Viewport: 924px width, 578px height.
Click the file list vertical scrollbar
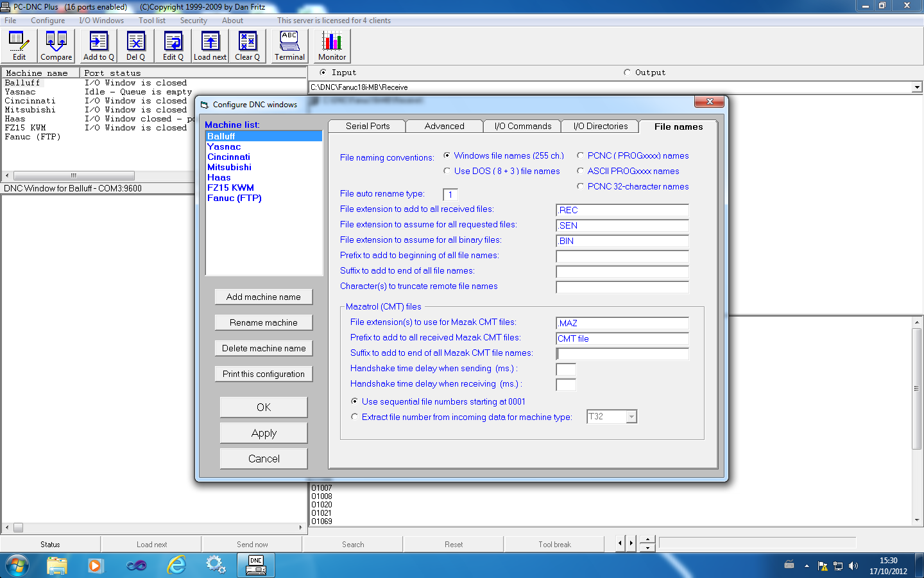point(916,389)
